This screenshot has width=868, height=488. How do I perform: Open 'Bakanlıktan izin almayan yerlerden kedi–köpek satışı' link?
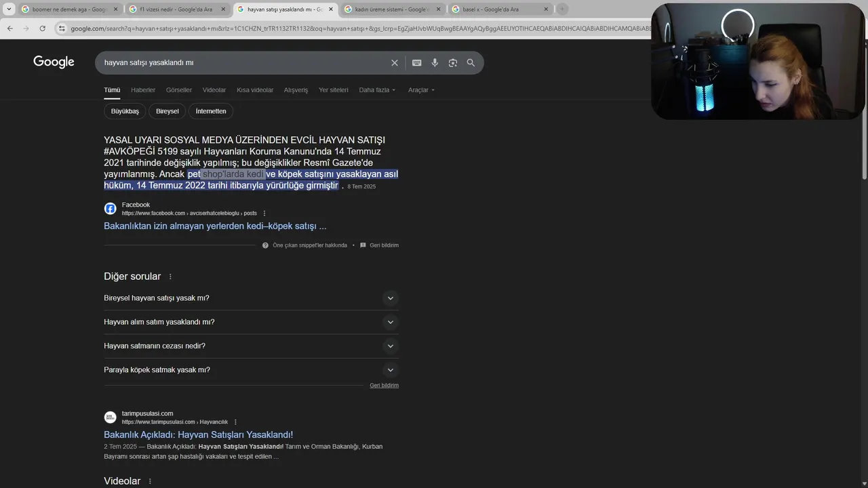pyautogui.click(x=215, y=226)
